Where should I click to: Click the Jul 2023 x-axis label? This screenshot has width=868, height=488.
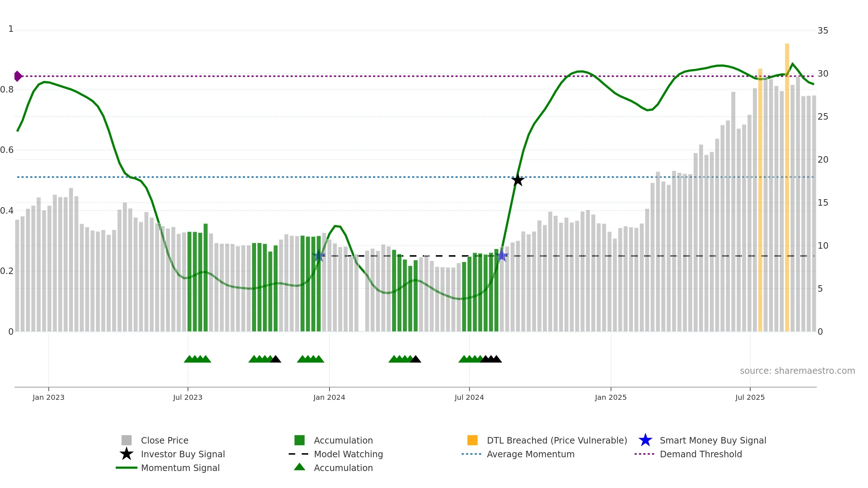(x=188, y=398)
